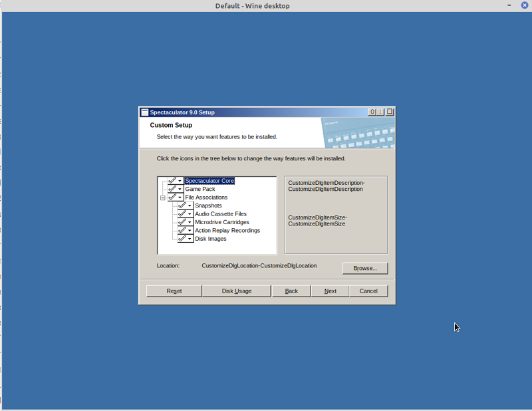The height and width of the screenshot is (411, 532).
Task: Click the Disk Images feature install icon
Action: coord(186,239)
